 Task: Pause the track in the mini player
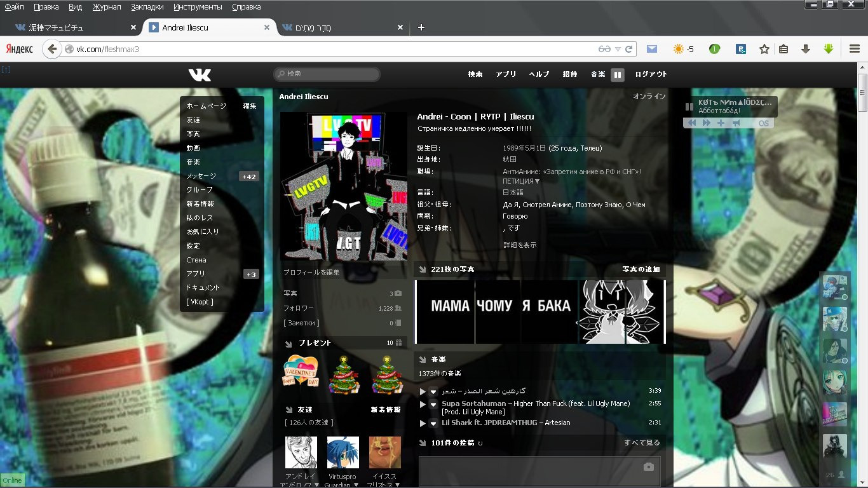click(689, 107)
